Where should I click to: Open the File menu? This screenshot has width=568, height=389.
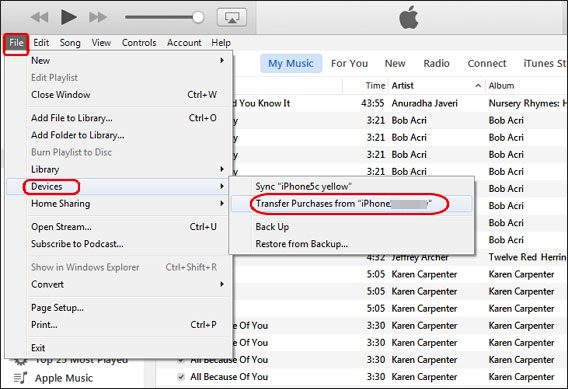16,43
